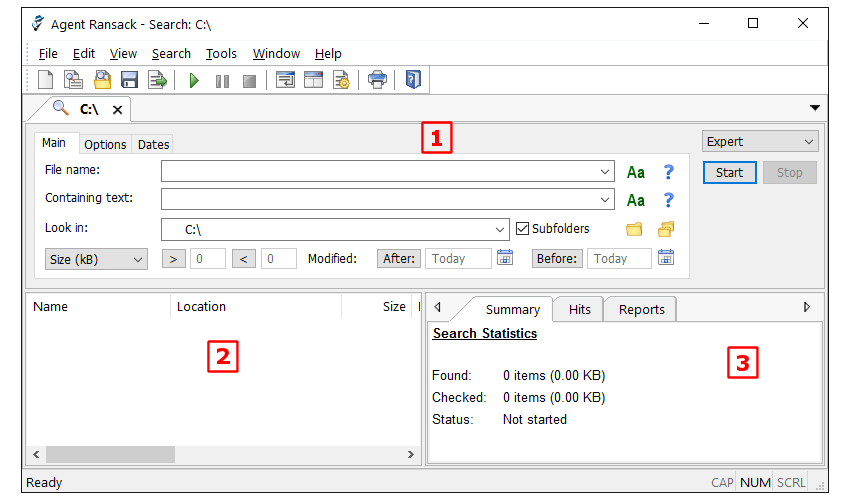Screen dimensions: 850x500
Task: Uncheck the Subfolders checkbox
Action: click(x=522, y=228)
